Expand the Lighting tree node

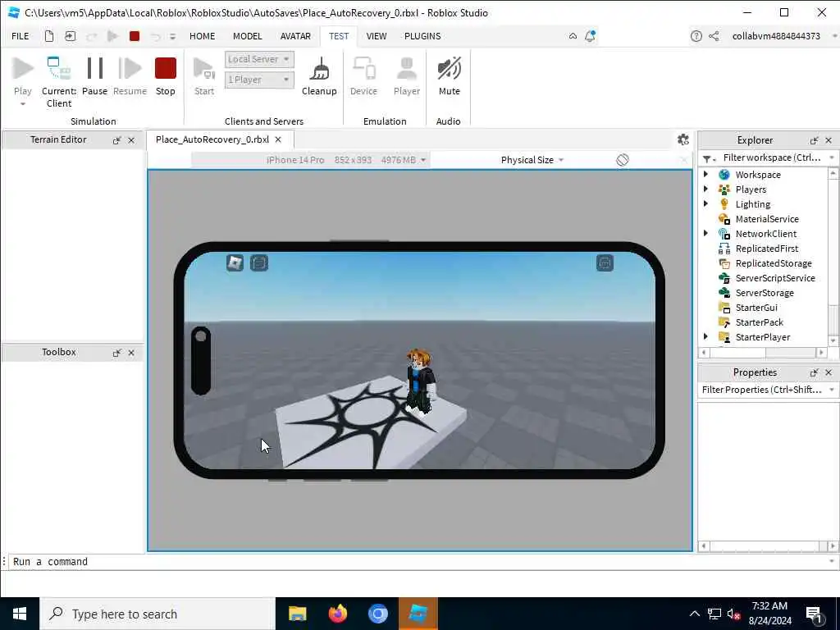[705, 203]
